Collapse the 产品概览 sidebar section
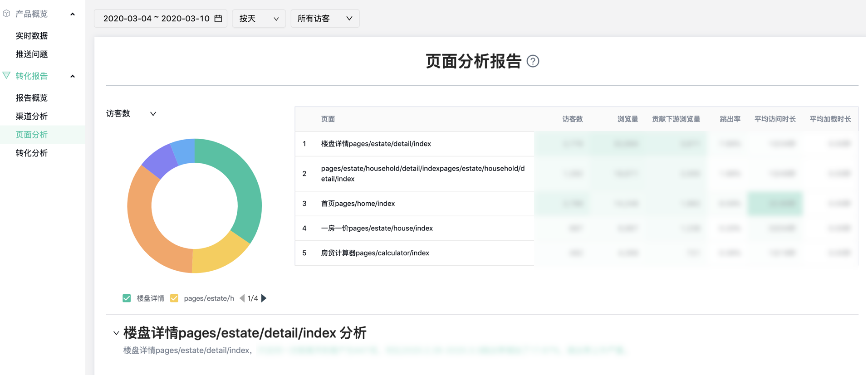This screenshot has width=868, height=375. click(x=73, y=14)
